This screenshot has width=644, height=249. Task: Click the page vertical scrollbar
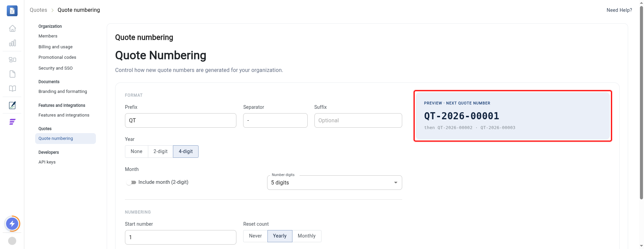pyautogui.click(x=641, y=103)
